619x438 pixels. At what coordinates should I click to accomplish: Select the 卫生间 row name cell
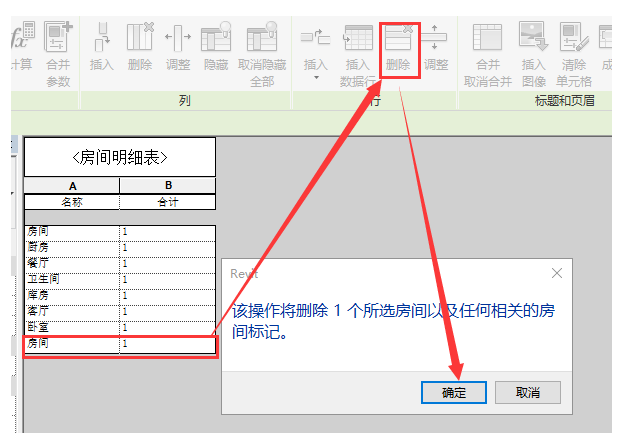72,279
